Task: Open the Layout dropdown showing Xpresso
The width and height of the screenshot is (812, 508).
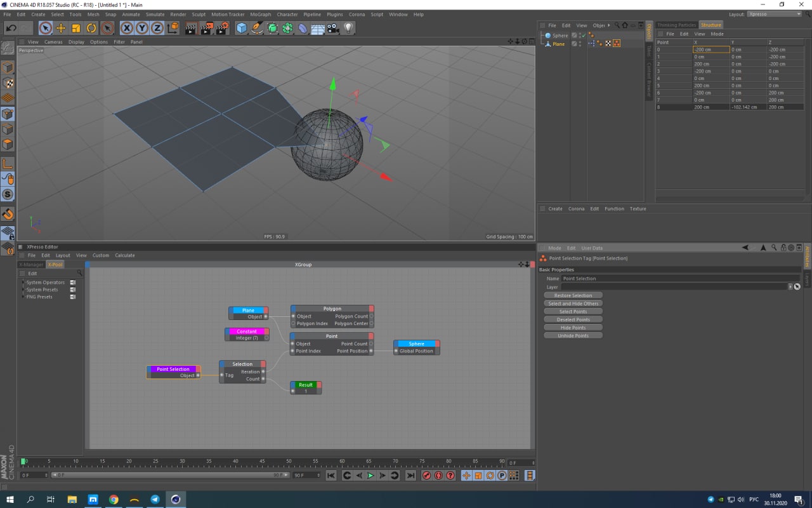Action: coord(774,14)
